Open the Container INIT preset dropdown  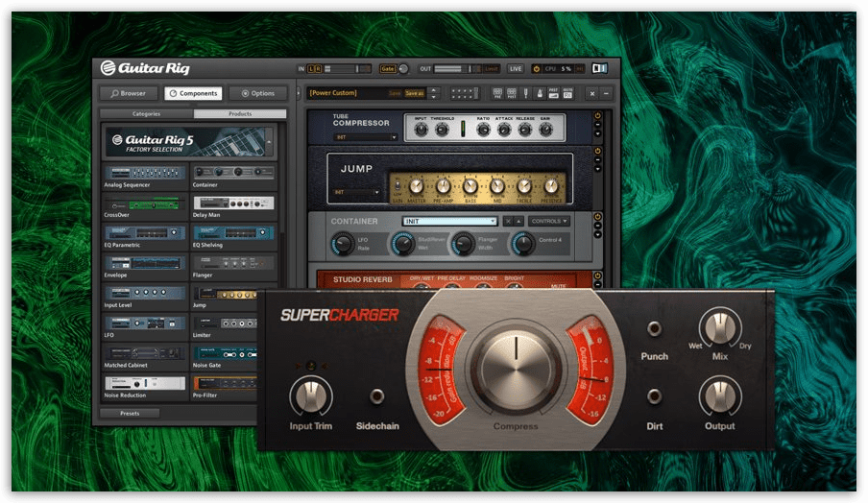click(449, 222)
